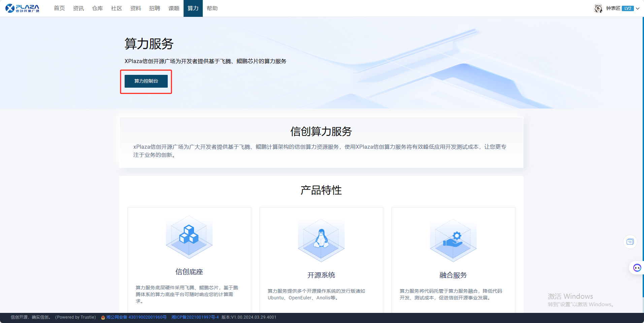644x323 pixels.
Task: Open the chatbot assistant floating icon
Action: click(637, 268)
